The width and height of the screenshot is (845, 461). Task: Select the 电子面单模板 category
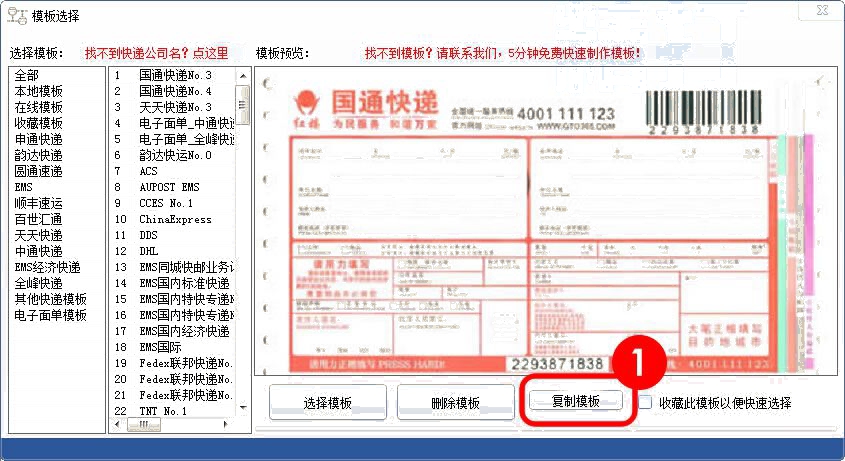[x=51, y=315]
